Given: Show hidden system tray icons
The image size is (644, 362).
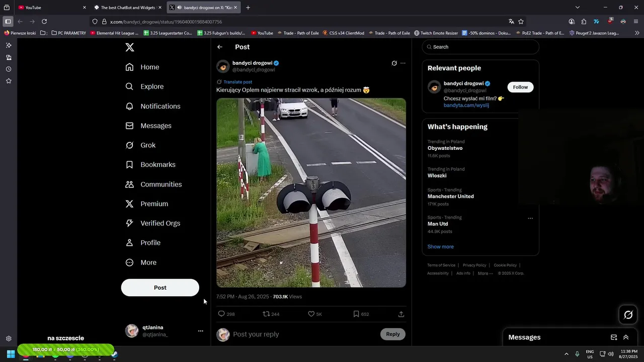Looking at the screenshot, I should [x=566, y=354].
